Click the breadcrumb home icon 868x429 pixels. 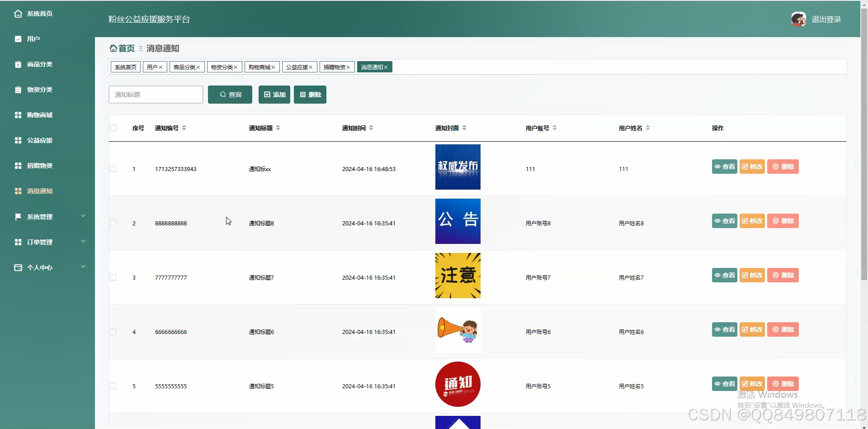pyautogui.click(x=113, y=48)
